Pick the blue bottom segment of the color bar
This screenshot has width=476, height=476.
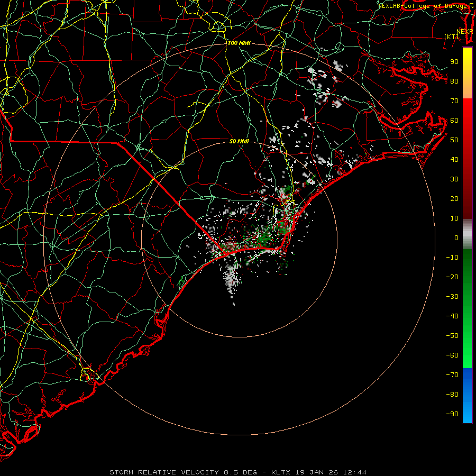pyautogui.click(x=467, y=396)
